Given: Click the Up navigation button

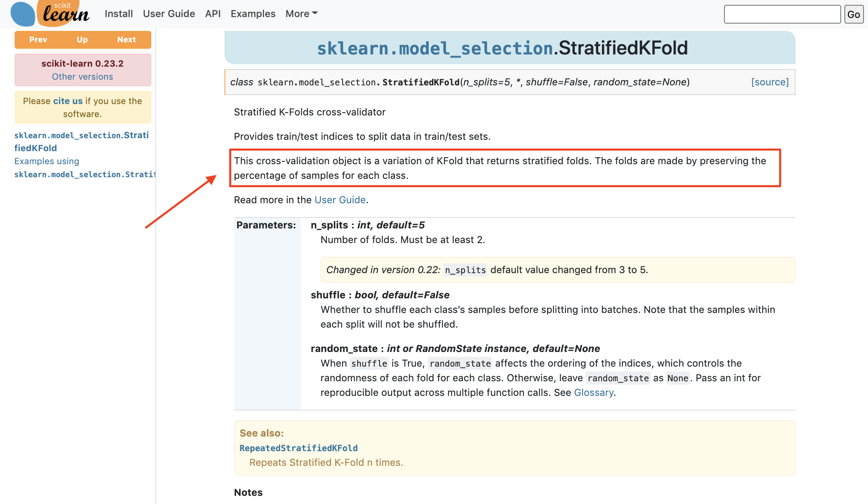Looking at the screenshot, I should coord(82,40).
